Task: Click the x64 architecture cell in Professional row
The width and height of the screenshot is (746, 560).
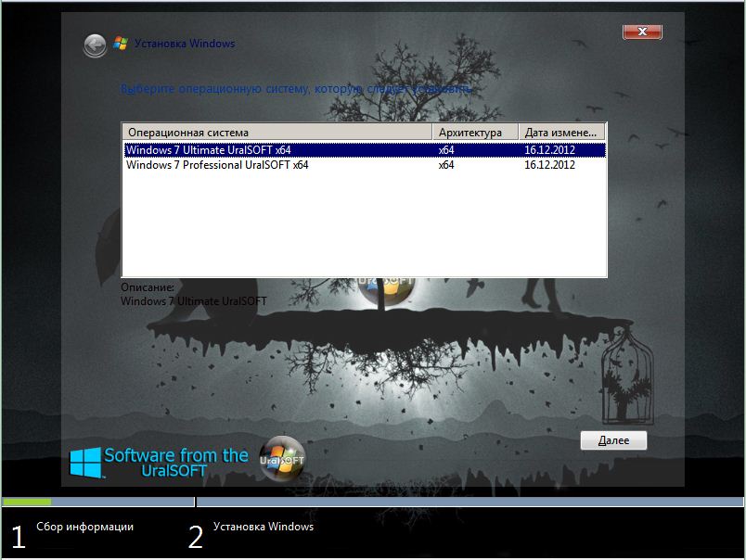Action: 445,165
